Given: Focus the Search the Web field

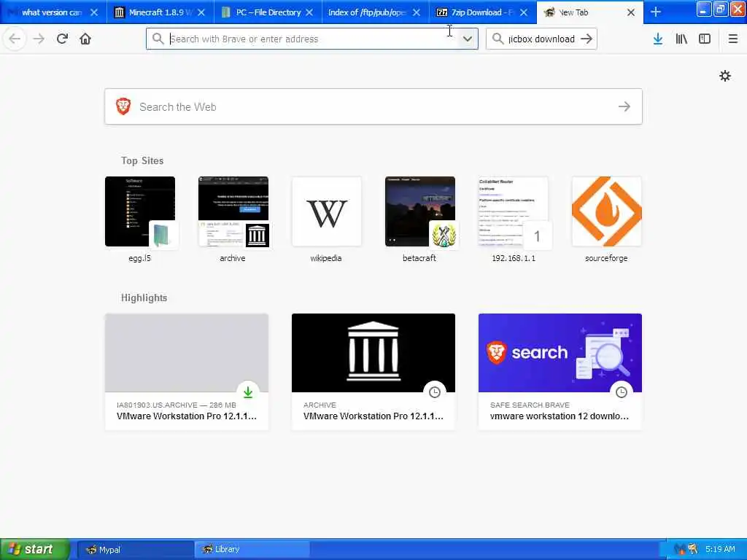Looking at the screenshot, I should pos(373,106).
